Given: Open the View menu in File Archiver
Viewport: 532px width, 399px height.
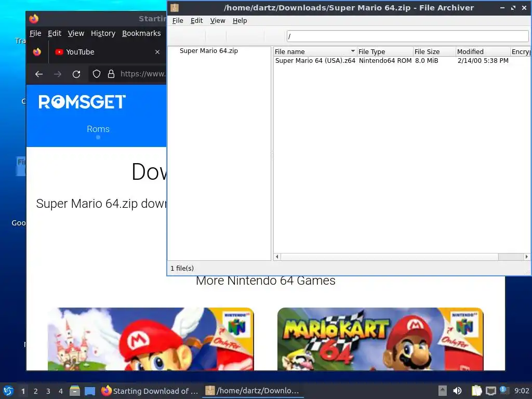Looking at the screenshot, I should (x=218, y=21).
